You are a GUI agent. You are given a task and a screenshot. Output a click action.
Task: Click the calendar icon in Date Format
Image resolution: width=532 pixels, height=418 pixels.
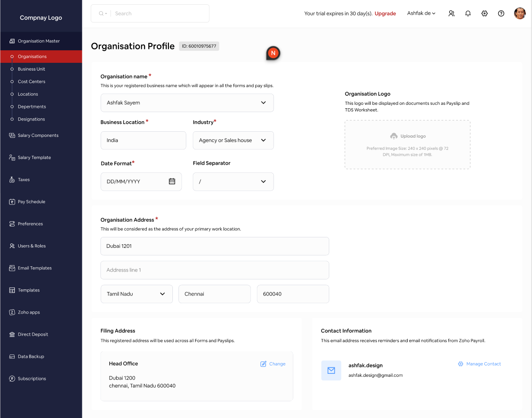point(172,181)
